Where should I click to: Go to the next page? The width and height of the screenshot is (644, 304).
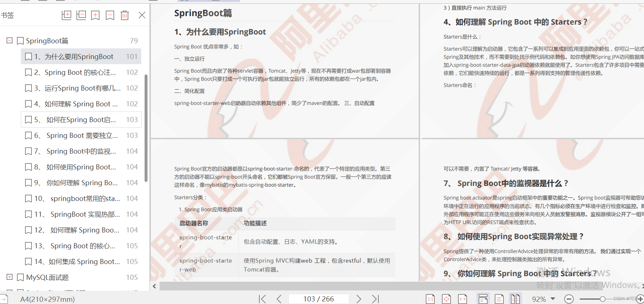359,299
